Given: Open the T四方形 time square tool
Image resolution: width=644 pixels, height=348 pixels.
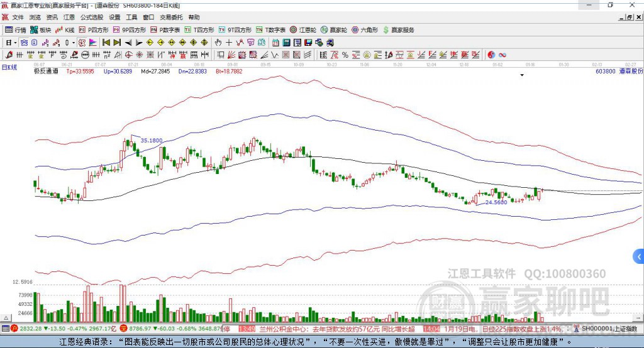Looking at the screenshot, I should click(x=199, y=30).
